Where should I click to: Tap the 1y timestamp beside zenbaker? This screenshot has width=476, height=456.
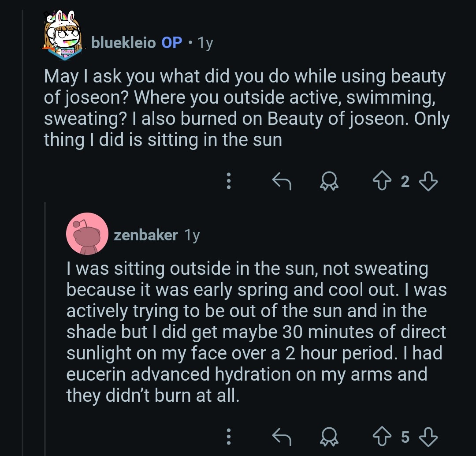coord(192,235)
